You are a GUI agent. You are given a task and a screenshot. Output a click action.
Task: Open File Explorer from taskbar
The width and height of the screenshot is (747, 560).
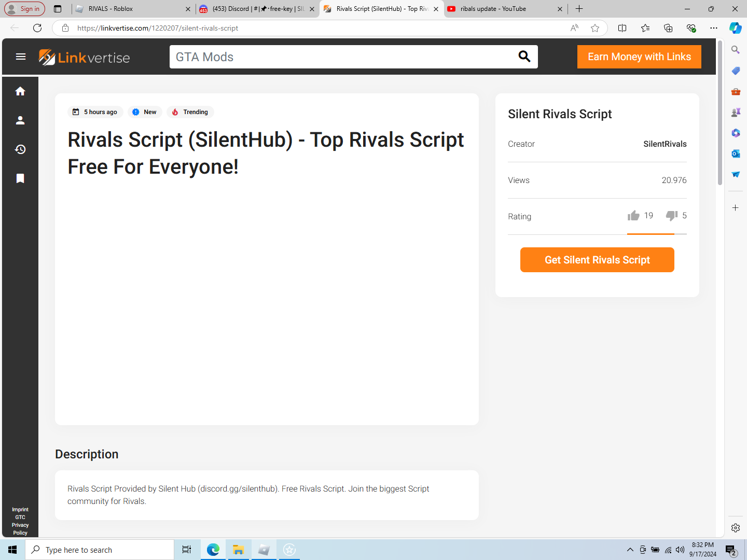pyautogui.click(x=238, y=550)
